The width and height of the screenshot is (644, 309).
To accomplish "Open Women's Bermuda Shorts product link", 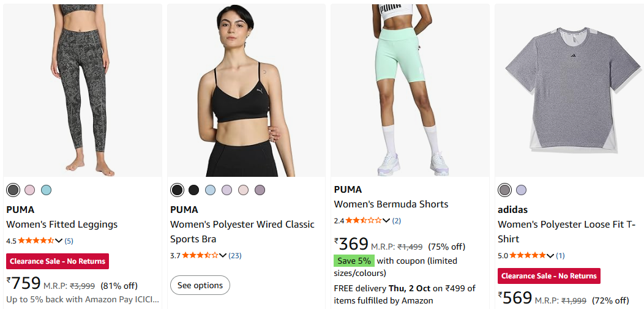I will point(391,204).
